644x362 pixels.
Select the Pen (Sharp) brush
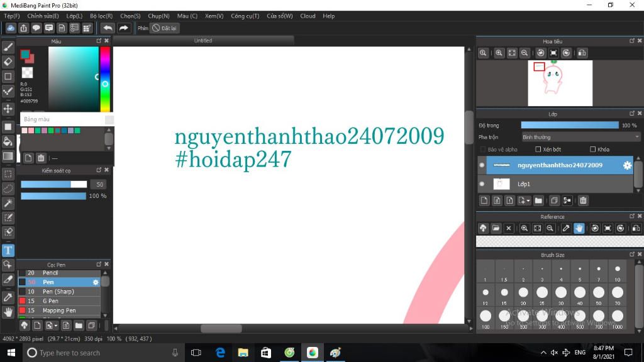click(x=59, y=292)
